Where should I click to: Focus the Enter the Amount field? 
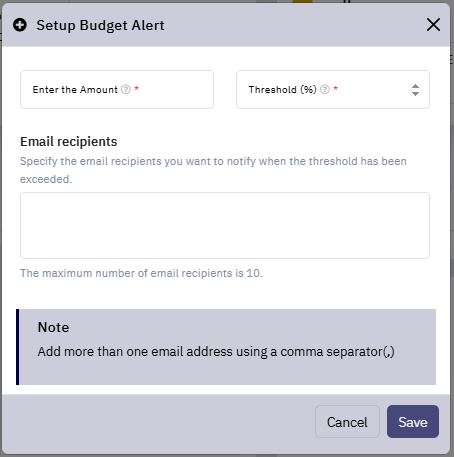pos(117,89)
